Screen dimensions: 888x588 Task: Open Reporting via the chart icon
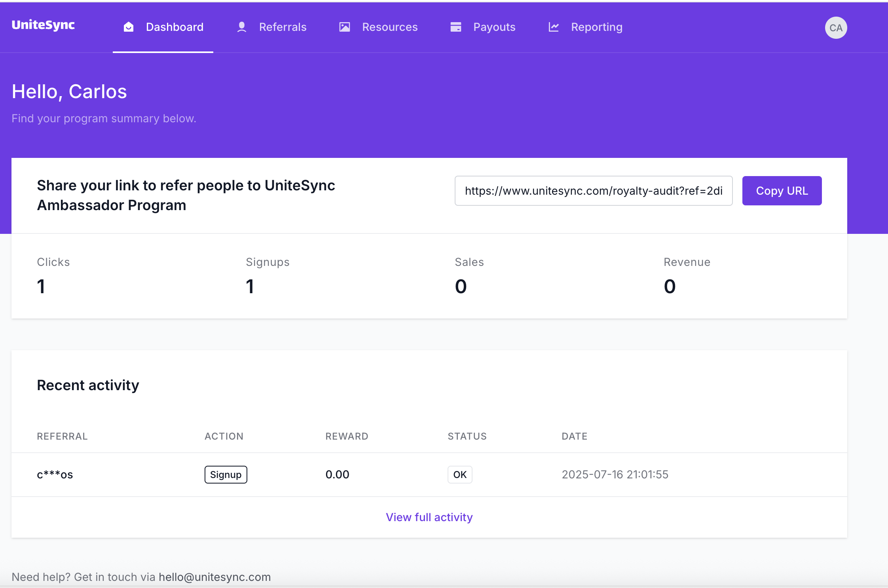[x=554, y=27]
